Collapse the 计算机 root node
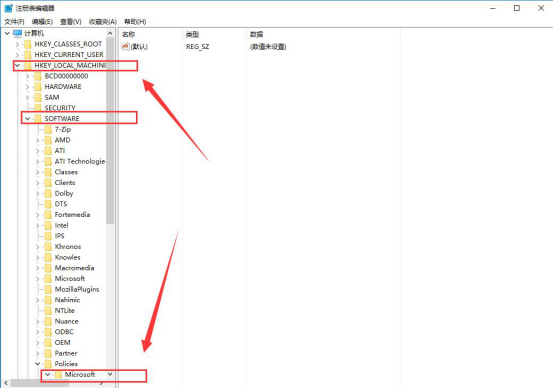 point(7,34)
